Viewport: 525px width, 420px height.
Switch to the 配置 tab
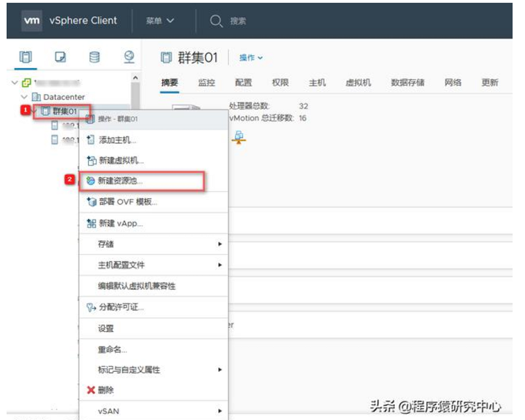coord(244,83)
